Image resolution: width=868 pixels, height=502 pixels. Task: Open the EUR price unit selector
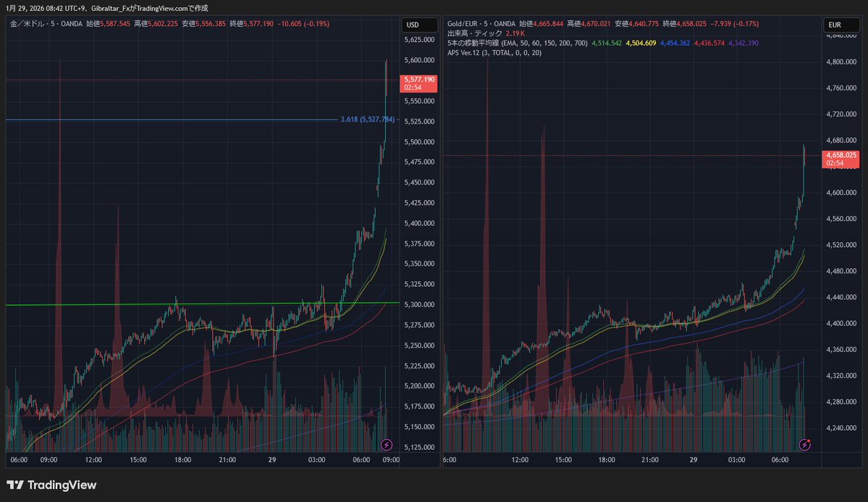pos(841,24)
